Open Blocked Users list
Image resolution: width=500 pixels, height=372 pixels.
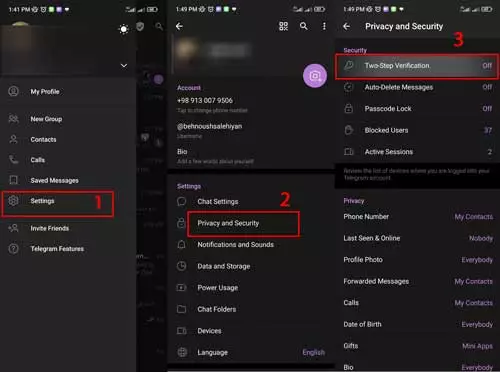pyautogui.click(x=417, y=130)
